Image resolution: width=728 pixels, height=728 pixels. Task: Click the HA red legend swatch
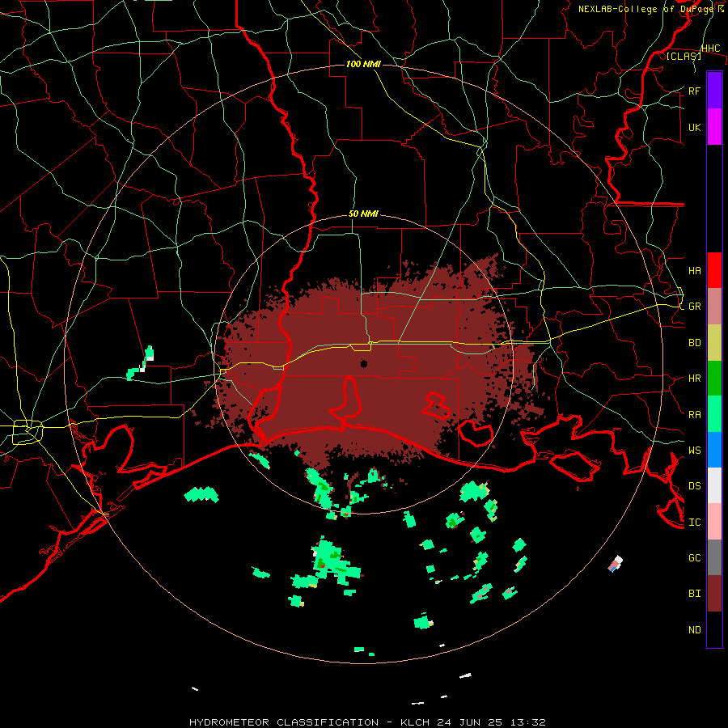[714, 270]
